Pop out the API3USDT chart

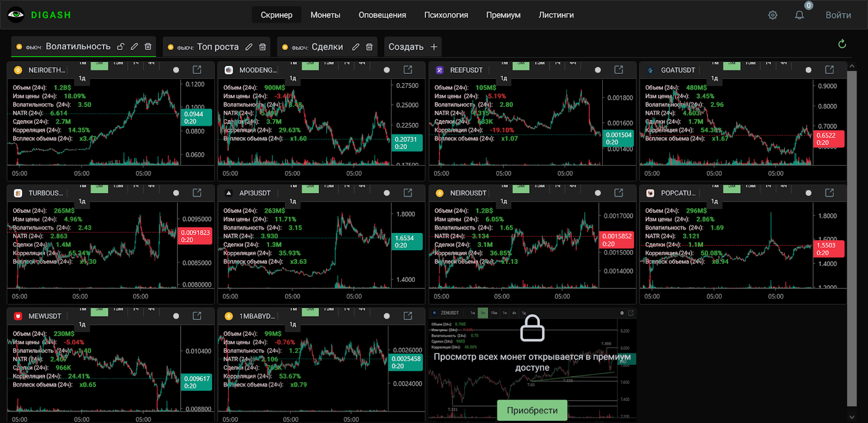click(408, 193)
